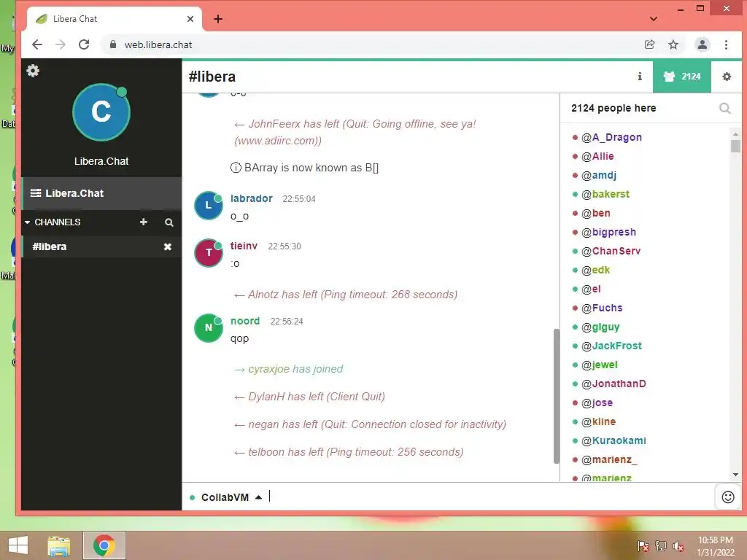Select the Libera.Chat server entry
The width and height of the screenshot is (747, 560).
pos(101,193)
